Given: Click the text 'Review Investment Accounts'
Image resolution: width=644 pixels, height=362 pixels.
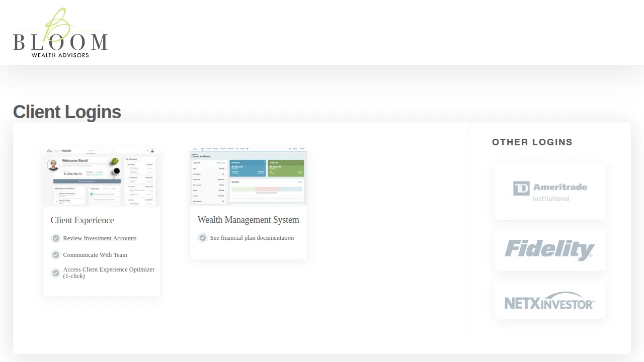Looking at the screenshot, I should pos(100,238).
